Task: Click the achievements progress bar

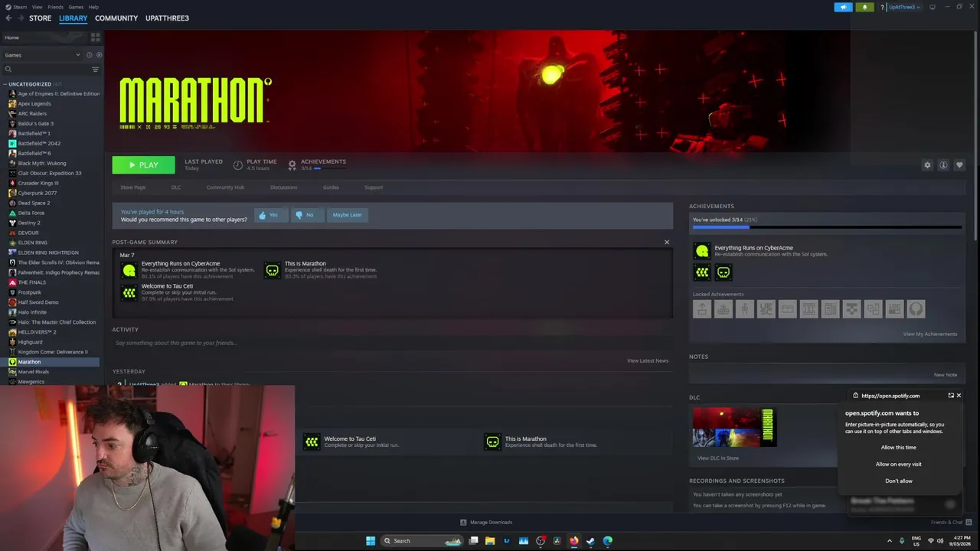Action: pyautogui.click(x=827, y=227)
